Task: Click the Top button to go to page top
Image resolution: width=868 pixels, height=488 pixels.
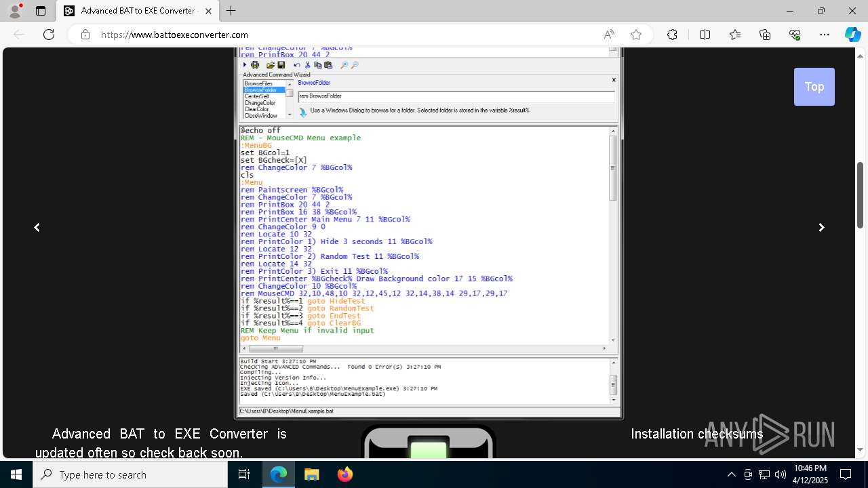Action: 814,87
